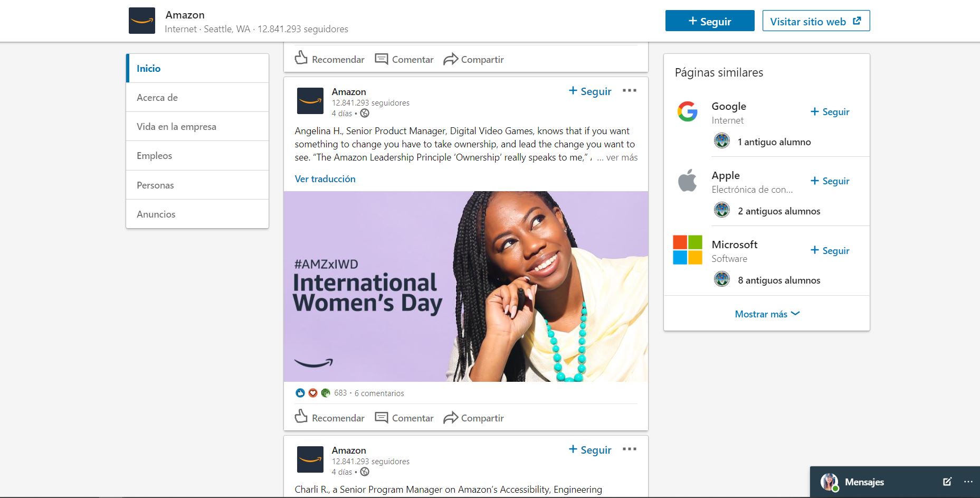Switch to Vida en la empresa tab
This screenshot has height=498, width=980.
pyautogui.click(x=176, y=127)
